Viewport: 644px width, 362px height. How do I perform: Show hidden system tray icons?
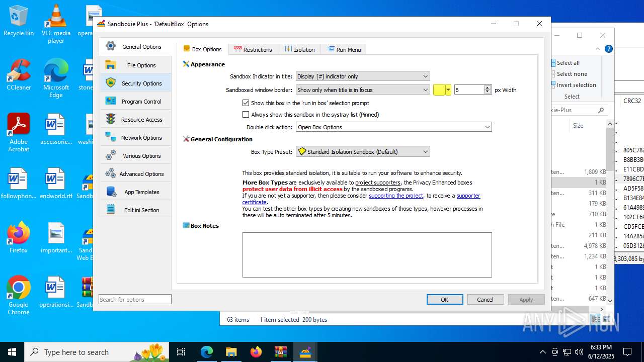point(542,352)
